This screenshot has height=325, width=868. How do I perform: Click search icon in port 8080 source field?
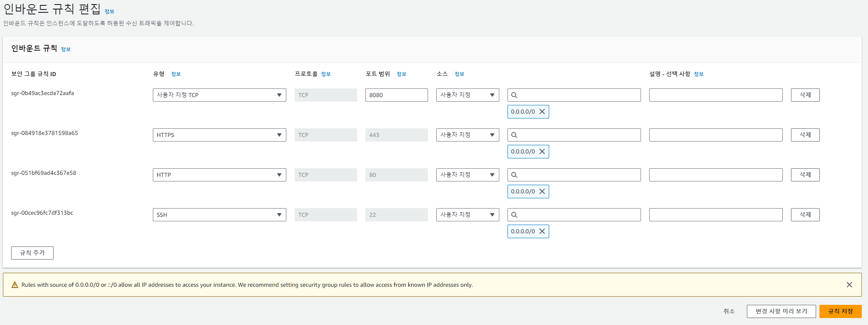(x=514, y=95)
